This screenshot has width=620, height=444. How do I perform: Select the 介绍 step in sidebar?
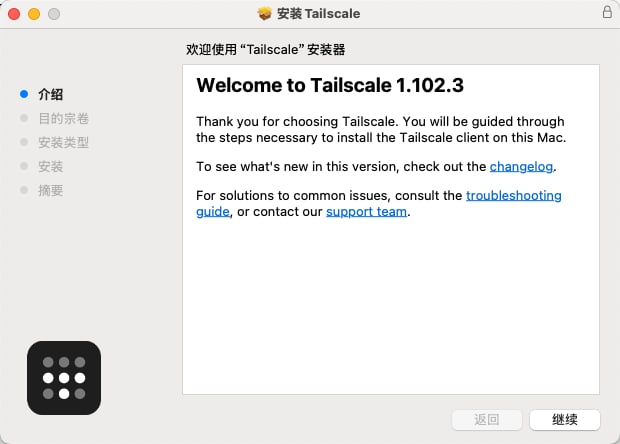(51, 94)
